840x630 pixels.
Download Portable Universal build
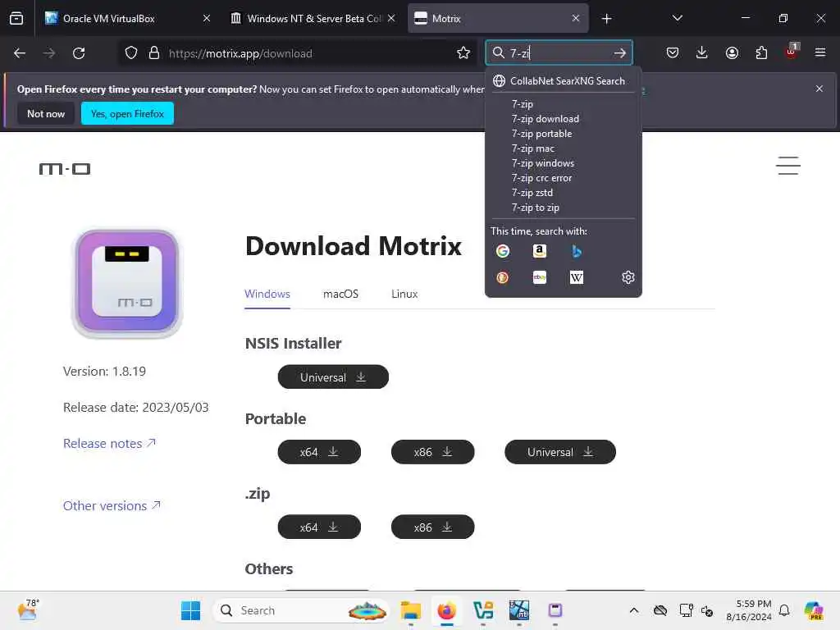pos(560,452)
